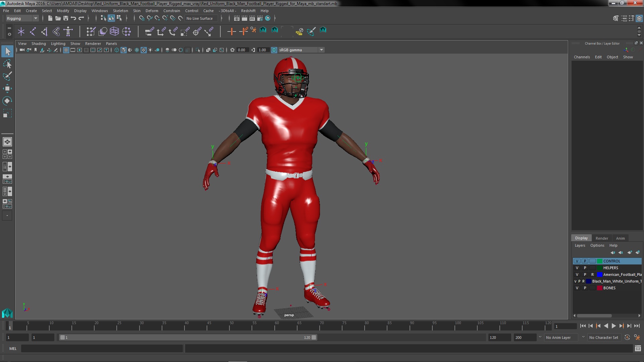
Task: Select the arrow Select tool in the toolbox
Action: point(7,51)
